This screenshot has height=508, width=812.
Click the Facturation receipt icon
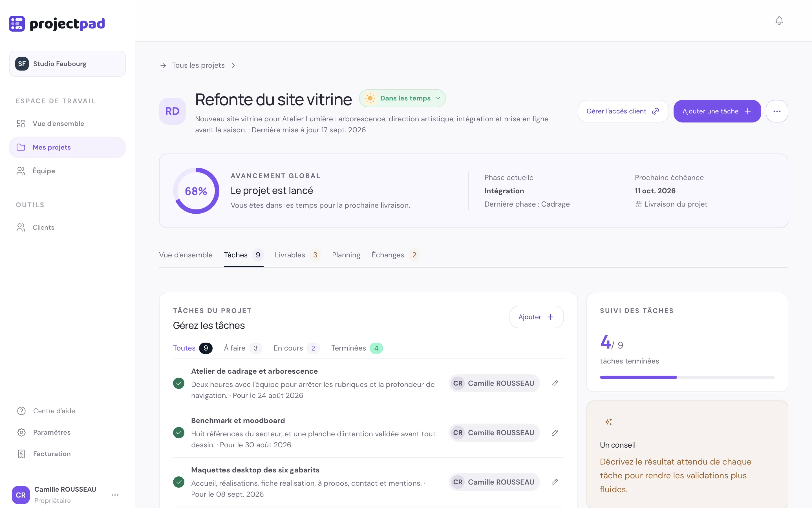21,454
